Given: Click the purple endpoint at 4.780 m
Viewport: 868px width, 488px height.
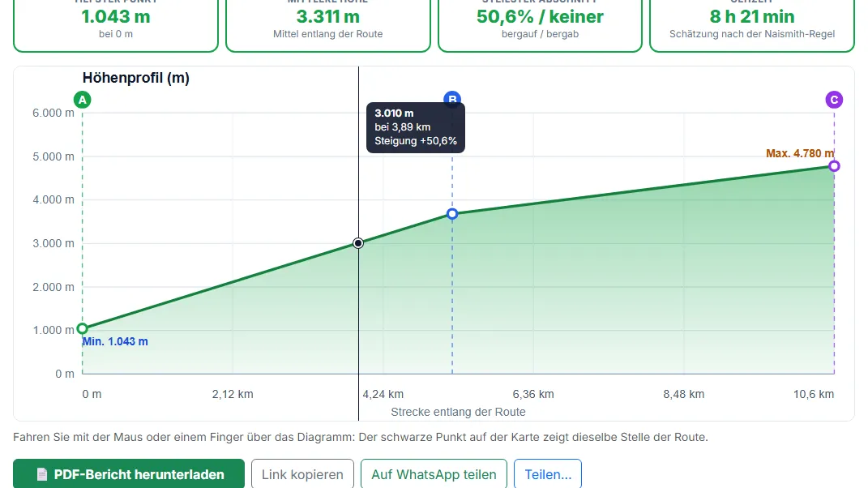Looking at the screenshot, I should (834, 166).
